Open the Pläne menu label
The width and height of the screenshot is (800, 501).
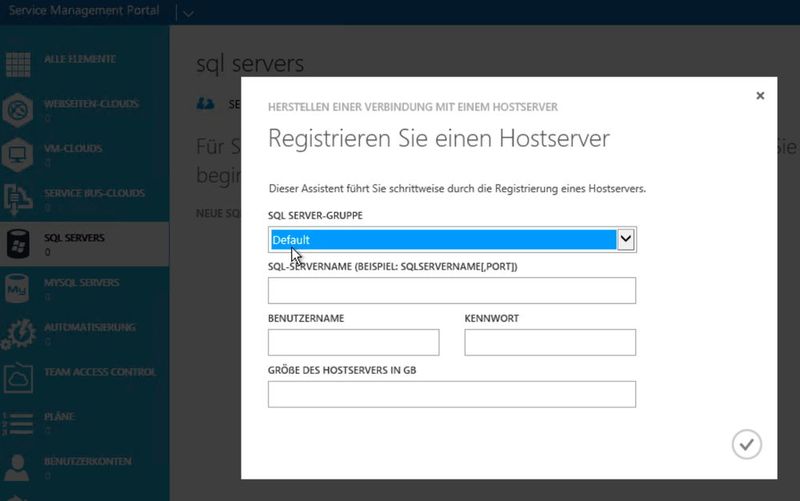[59, 416]
